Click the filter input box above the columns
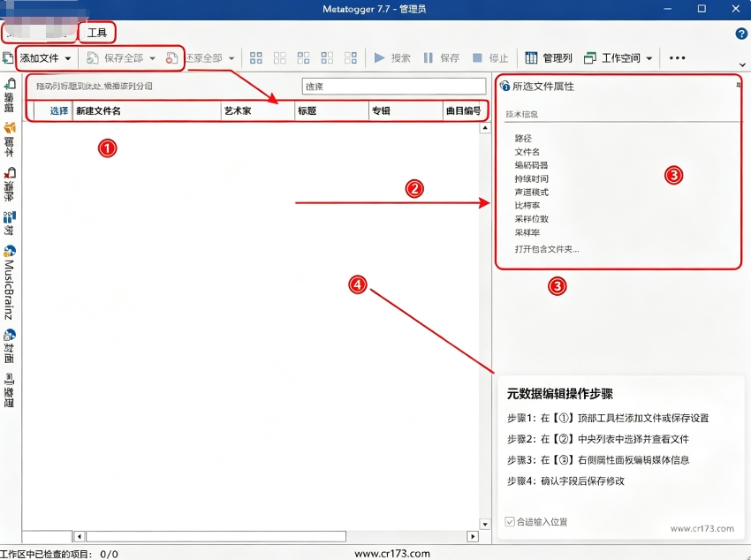This screenshot has height=560, width=751. click(394, 87)
